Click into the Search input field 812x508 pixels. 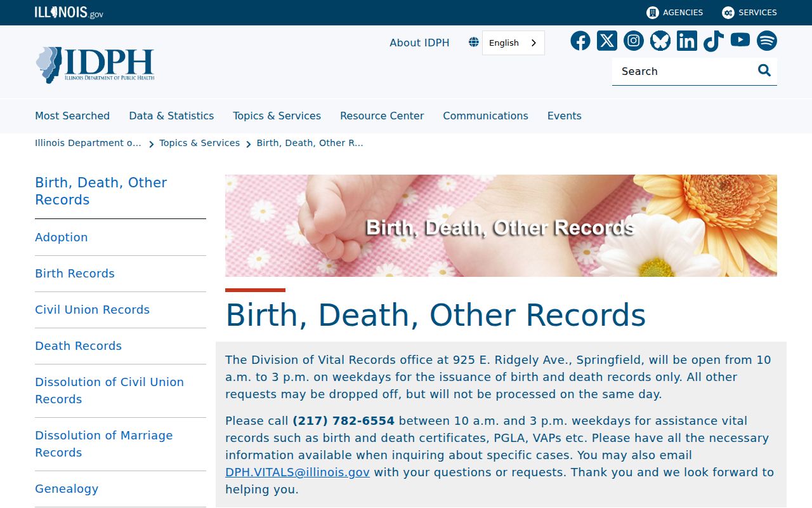pos(685,71)
